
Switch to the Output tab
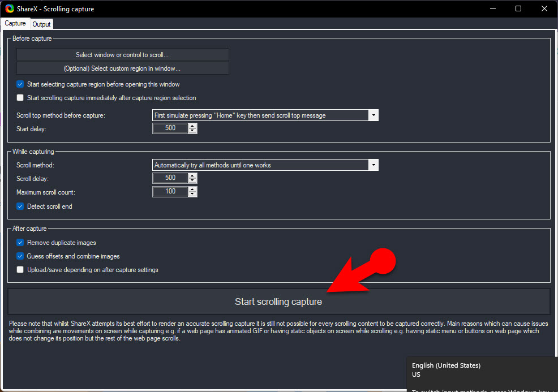coord(41,24)
